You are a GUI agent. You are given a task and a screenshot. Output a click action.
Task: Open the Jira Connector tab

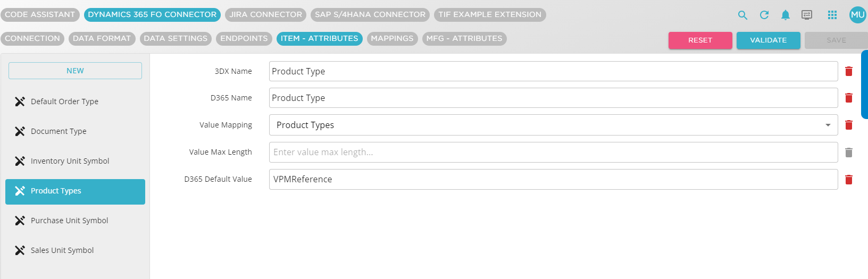(x=265, y=14)
